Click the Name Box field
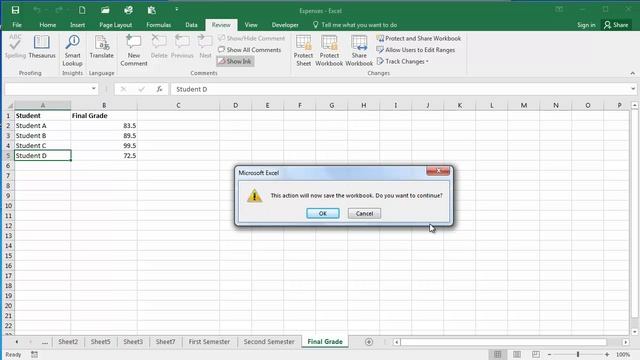Viewport: 640px width, 360px height. (47, 89)
